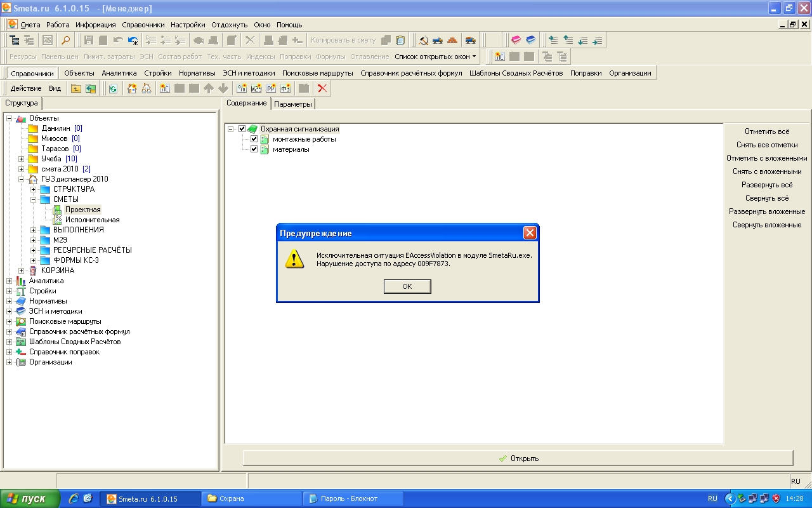
Task: Click the percent sheet icon
Action: tap(242, 88)
